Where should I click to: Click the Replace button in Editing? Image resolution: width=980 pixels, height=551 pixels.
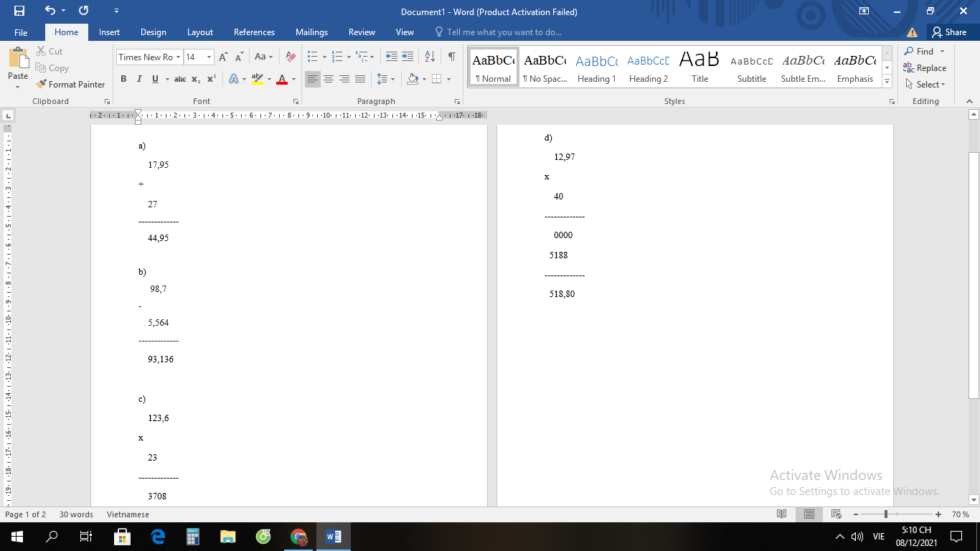pyautogui.click(x=925, y=68)
